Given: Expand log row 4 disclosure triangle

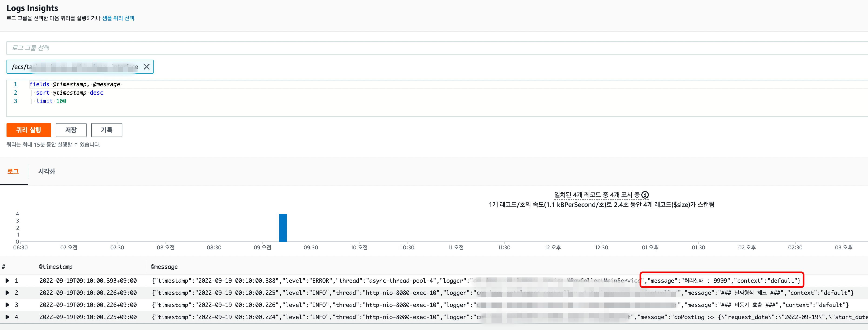Looking at the screenshot, I should coord(7,317).
